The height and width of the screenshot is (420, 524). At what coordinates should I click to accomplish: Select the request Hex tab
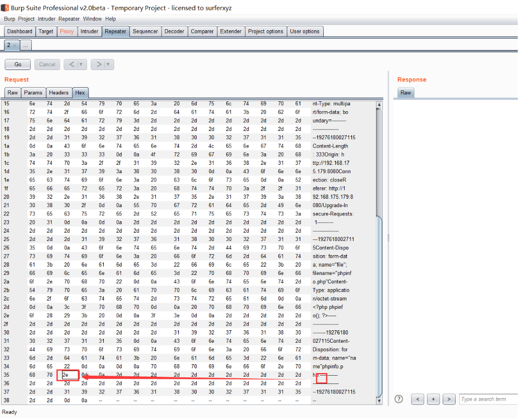[80, 93]
